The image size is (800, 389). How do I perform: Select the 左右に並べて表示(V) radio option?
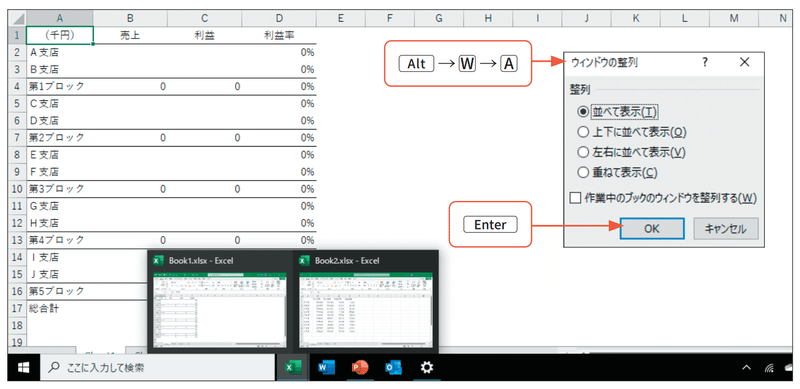click(x=631, y=152)
